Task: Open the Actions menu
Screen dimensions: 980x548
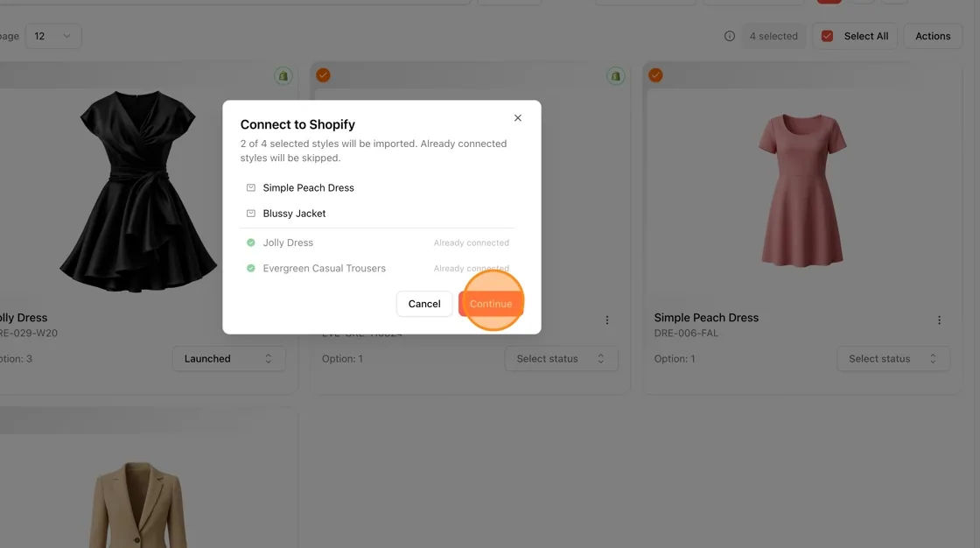Action: click(933, 36)
